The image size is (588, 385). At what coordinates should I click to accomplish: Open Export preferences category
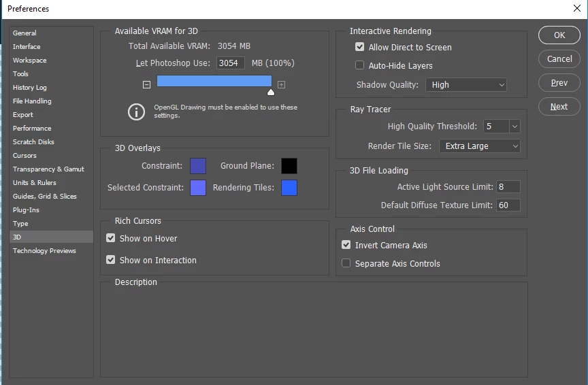(x=51, y=115)
